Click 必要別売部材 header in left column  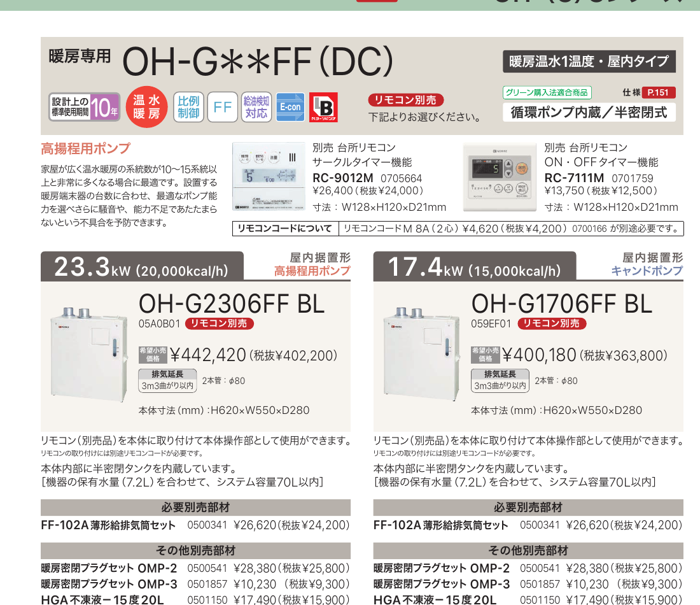(195, 508)
